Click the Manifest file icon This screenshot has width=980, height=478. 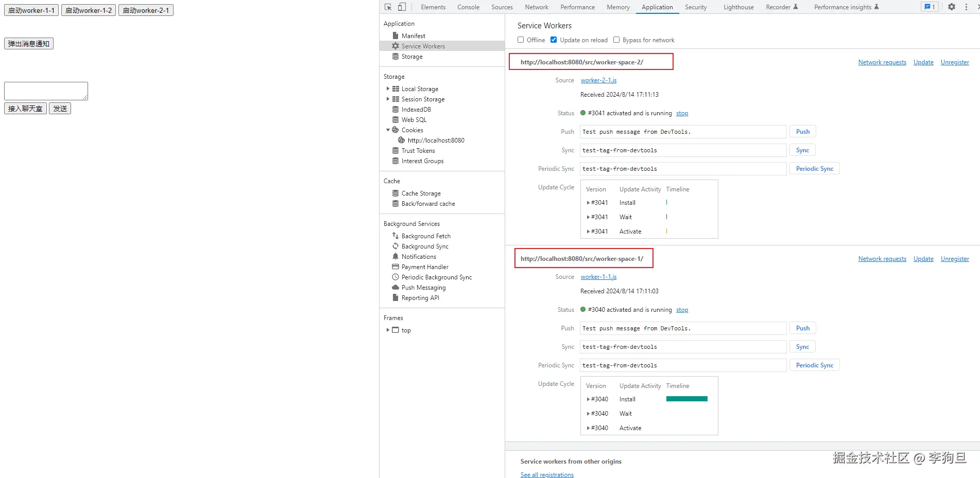point(396,36)
